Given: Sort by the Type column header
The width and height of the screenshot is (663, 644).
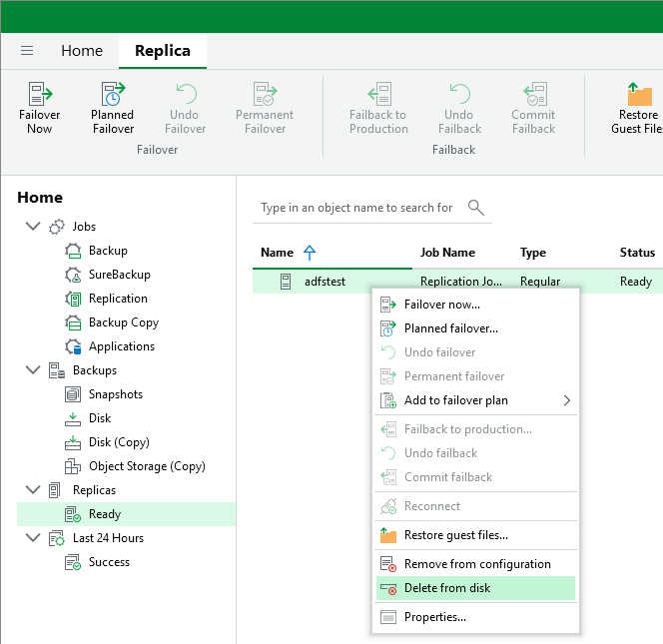Looking at the screenshot, I should point(533,253).
